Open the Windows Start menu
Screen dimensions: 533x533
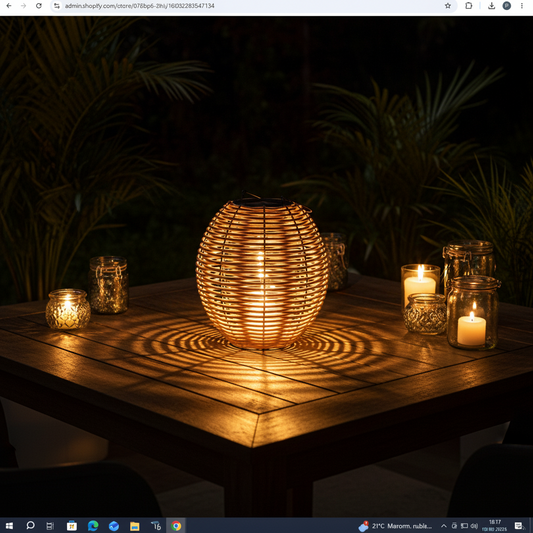pos(9,526)
